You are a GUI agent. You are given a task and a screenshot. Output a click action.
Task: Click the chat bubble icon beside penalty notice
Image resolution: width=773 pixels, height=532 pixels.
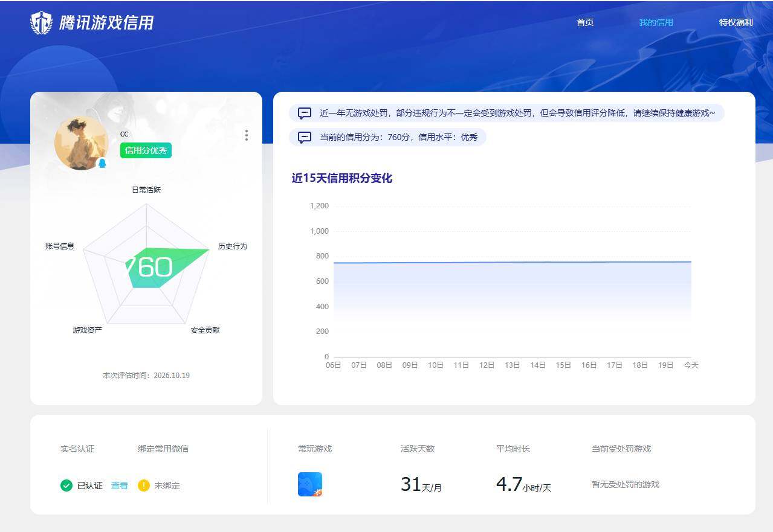click(x=305, y=113)
